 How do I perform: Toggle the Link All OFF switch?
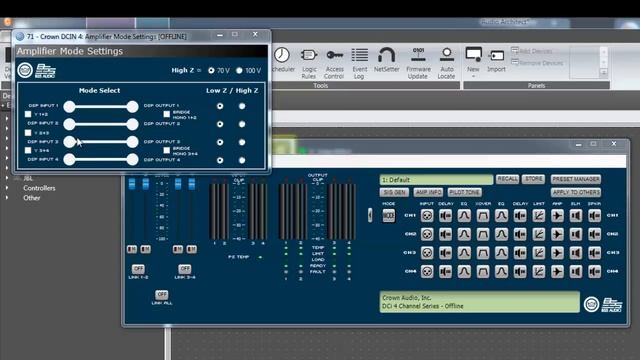pos(162,294)
